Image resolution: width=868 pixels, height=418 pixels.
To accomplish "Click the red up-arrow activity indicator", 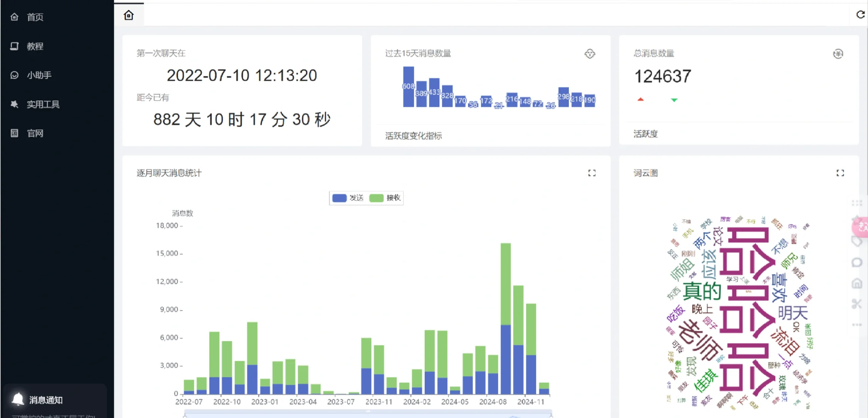I will click(x=641, y=99).
